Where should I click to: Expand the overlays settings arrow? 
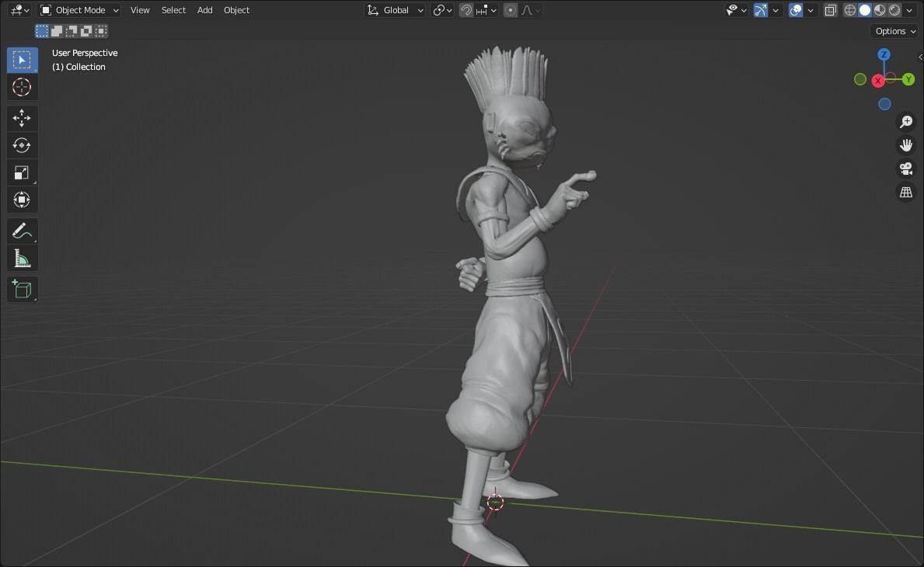pos(811,10)
